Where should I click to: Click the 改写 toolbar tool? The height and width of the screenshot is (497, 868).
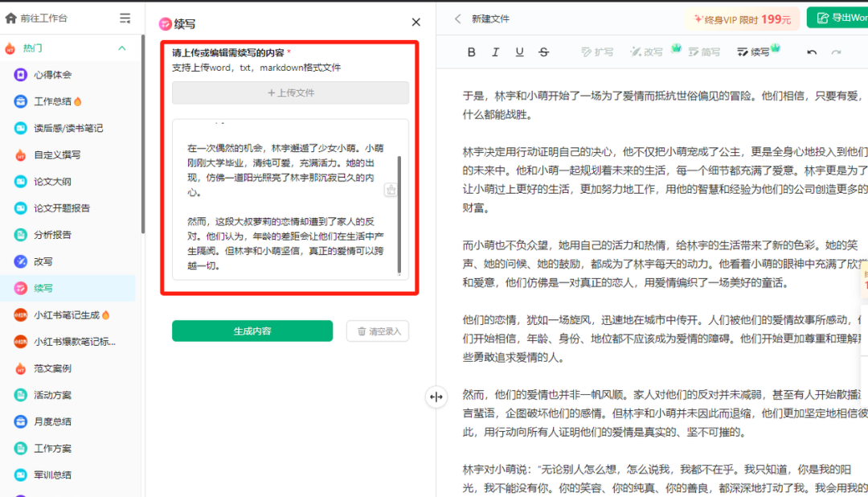646,52
